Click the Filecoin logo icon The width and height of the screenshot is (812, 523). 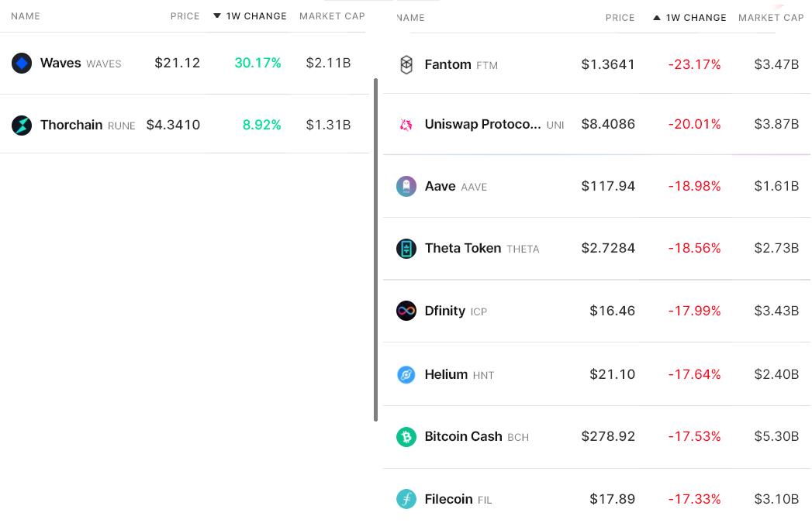point(406,499)
